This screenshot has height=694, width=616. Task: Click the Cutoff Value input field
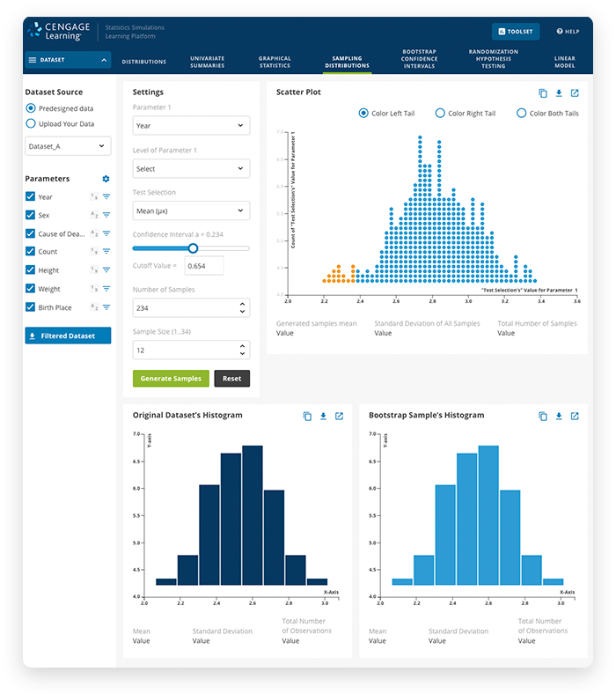(x=203, y=266)
